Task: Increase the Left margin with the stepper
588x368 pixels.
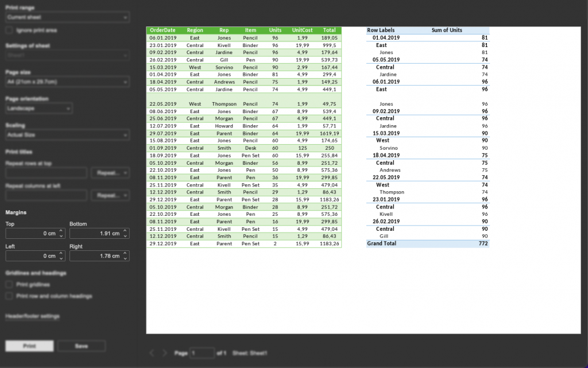Action: [x=61, y=254]
